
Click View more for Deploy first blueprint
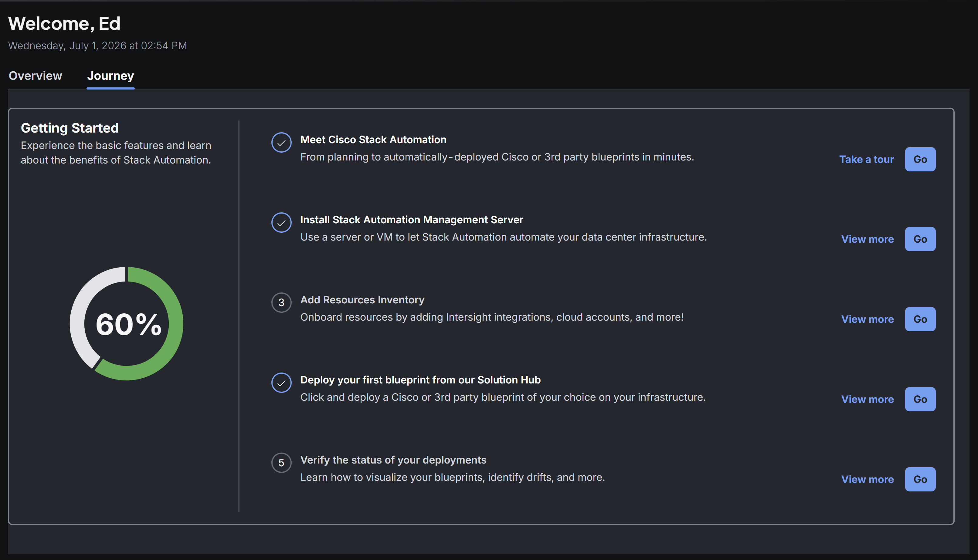point(867,399)
